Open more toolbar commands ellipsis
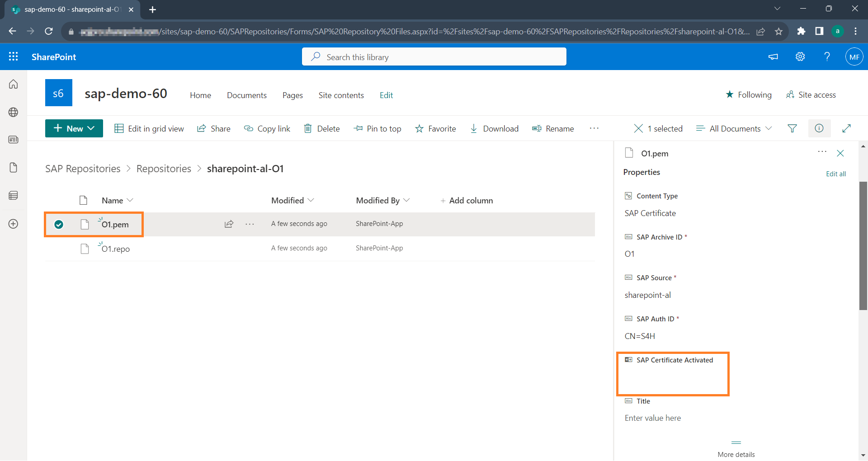Screen dimensions: 868x461 [594, 128]
